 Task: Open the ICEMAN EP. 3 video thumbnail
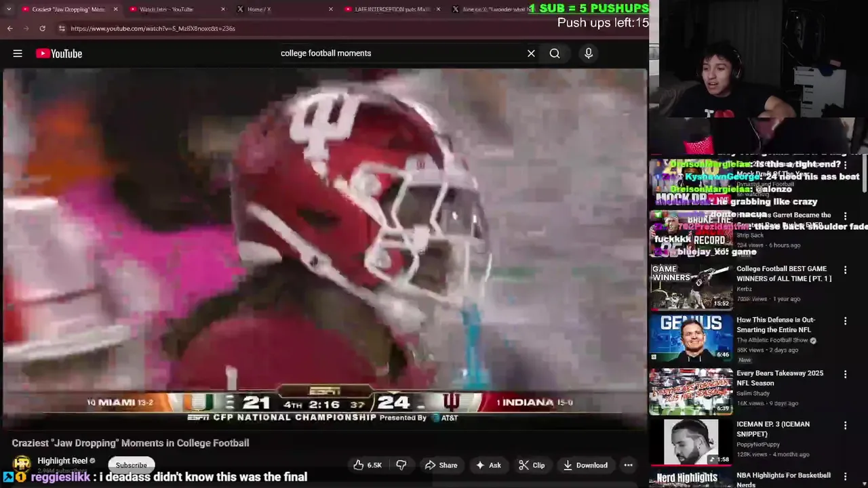coord(691,442)
